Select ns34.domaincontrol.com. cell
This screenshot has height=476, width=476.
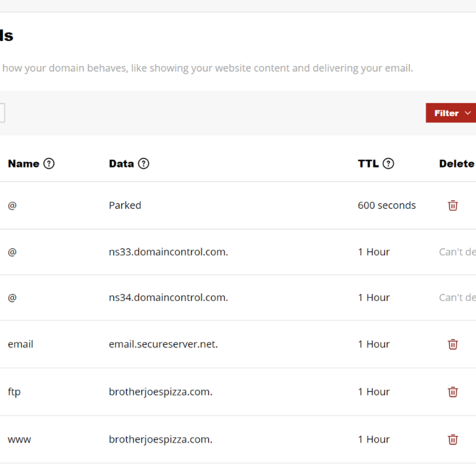pos(169,297)
